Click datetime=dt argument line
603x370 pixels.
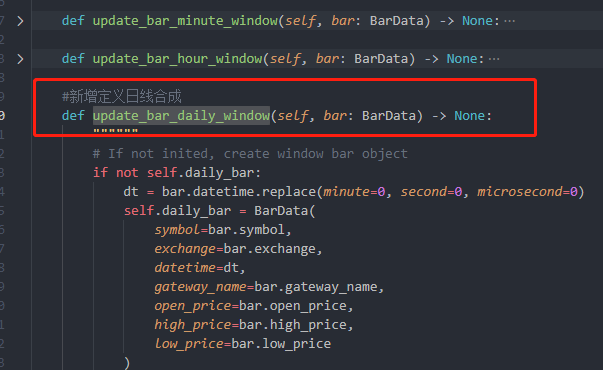click(200, 268)
